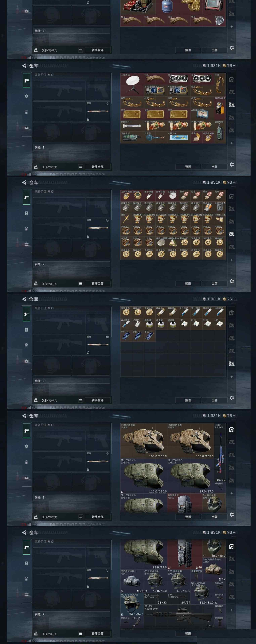The image size is (256, 644).
Task: Choose the 海鲜罐头 pyramid-shaped can
Action: [x=173, y=242]
